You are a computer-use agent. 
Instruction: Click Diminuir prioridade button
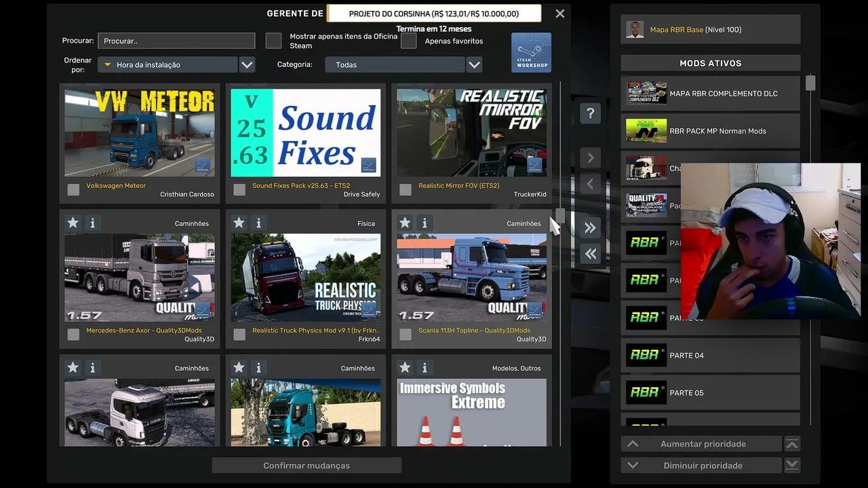(x=701, y=466)
